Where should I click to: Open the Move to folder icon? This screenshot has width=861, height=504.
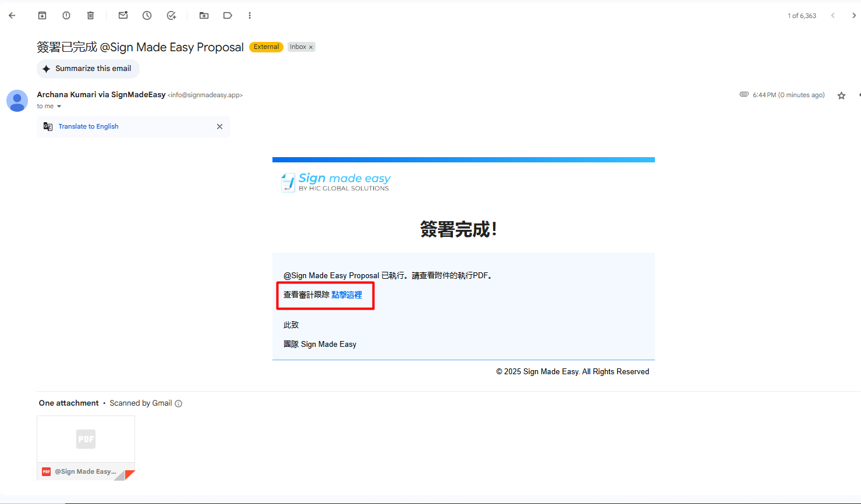pos(204,16)
